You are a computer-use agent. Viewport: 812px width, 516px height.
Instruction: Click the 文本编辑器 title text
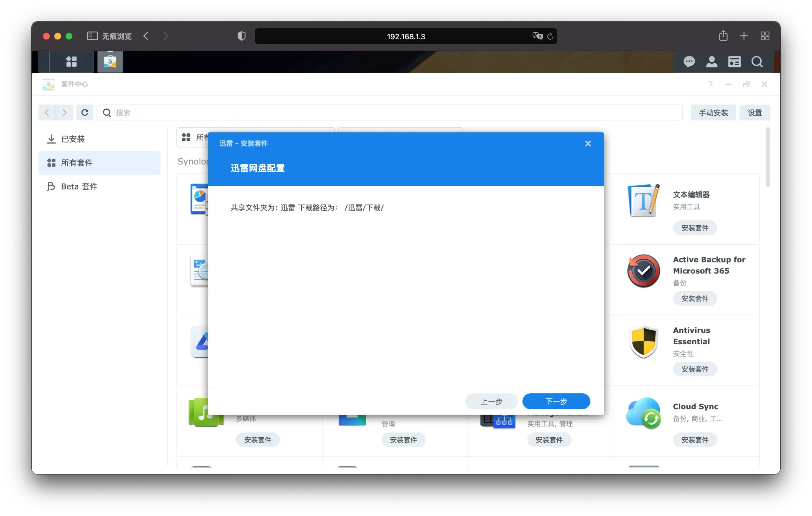point(691,195)
